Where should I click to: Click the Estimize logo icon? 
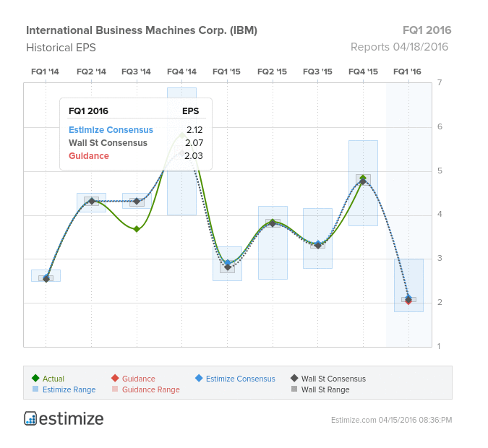[30, 418]
